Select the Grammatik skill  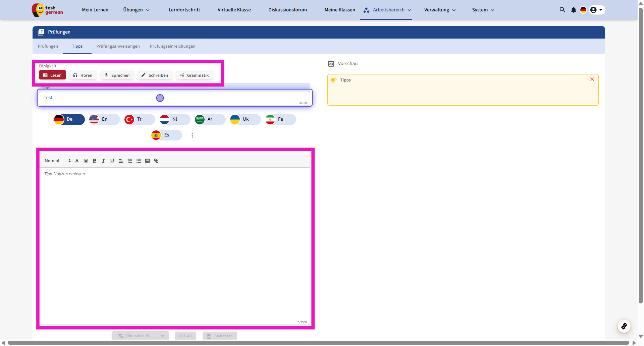click(194, 75)
